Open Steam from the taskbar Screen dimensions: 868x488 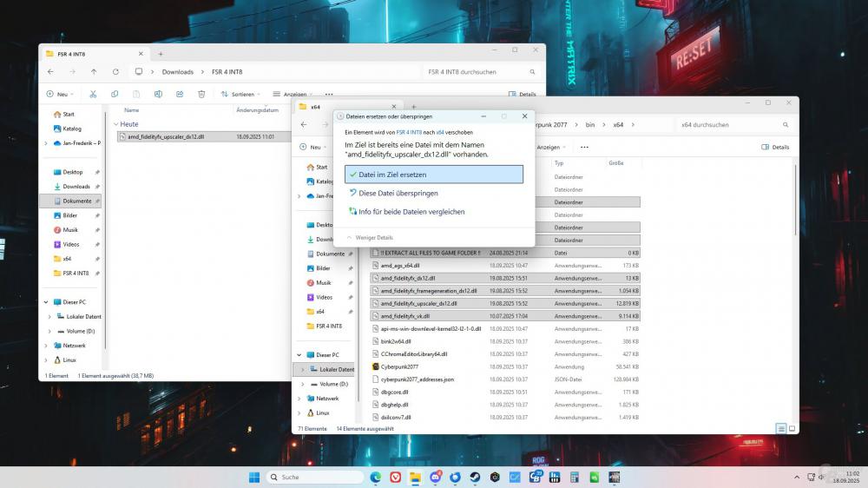[x=475, y=477]
